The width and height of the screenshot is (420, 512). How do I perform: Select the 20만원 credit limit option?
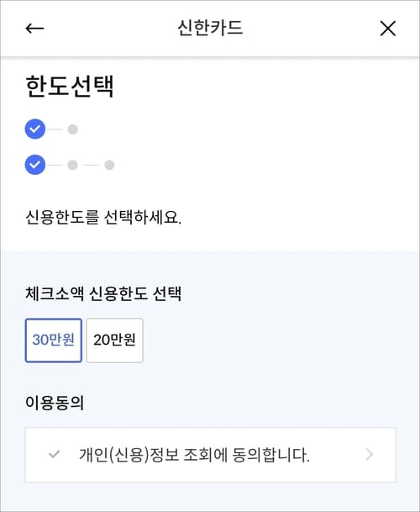coord(114,340)
